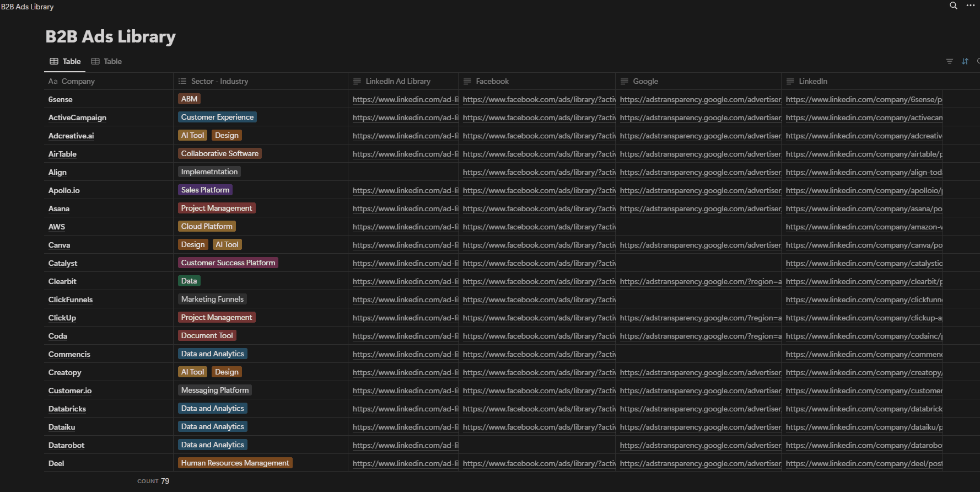
Task: Open the LinkedIn column header
Action: click(861, 81)
